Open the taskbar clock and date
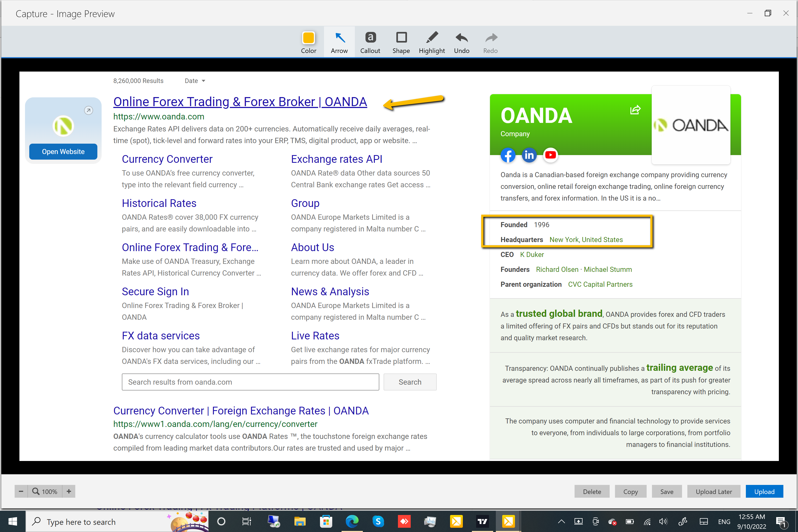798x532 pixels. pyautogui.click(x=751, y=521)
